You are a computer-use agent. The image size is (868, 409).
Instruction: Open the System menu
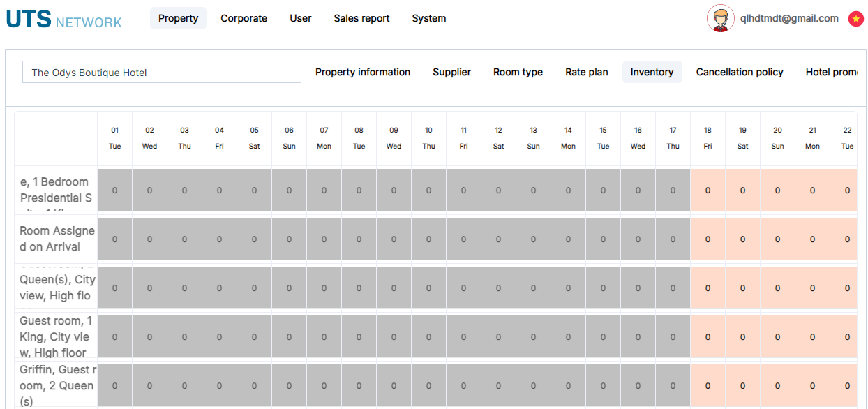tap(429, 18)
